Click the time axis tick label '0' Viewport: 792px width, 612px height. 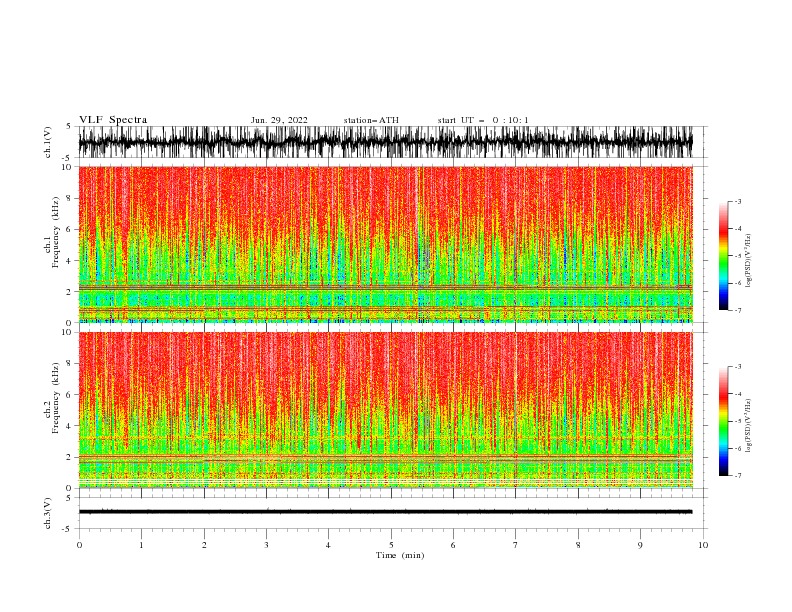pyautogui.click(x=79, y=545)
